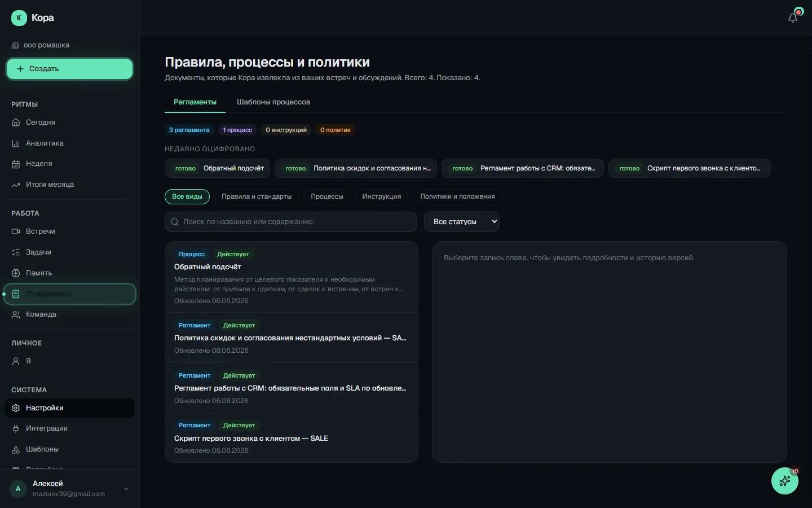Filter by Инструкция type
Screen dimensions: 812x508
(x=382, y=196)
